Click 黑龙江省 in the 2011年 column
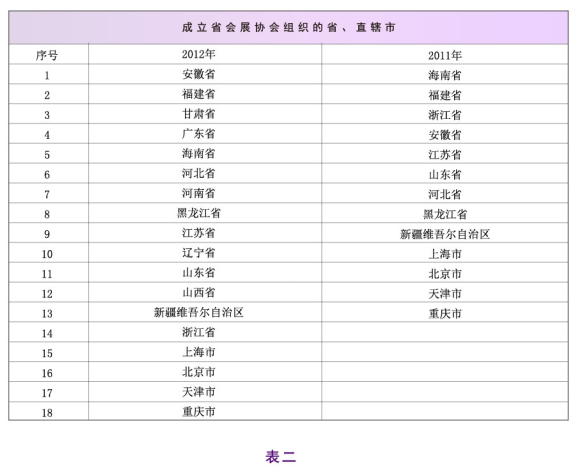 [445, 214]
